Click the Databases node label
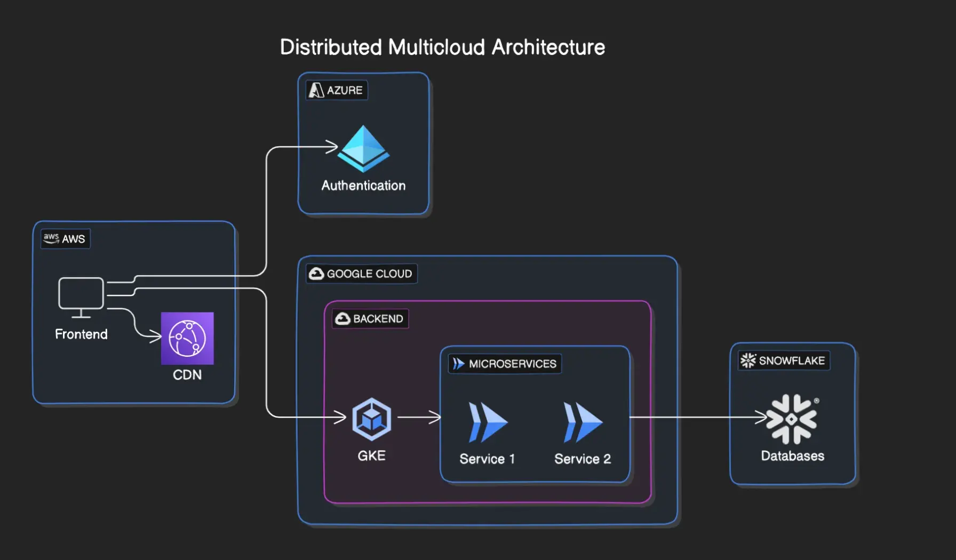This screenshot has height=560, width=956. (x=792, y=456)
